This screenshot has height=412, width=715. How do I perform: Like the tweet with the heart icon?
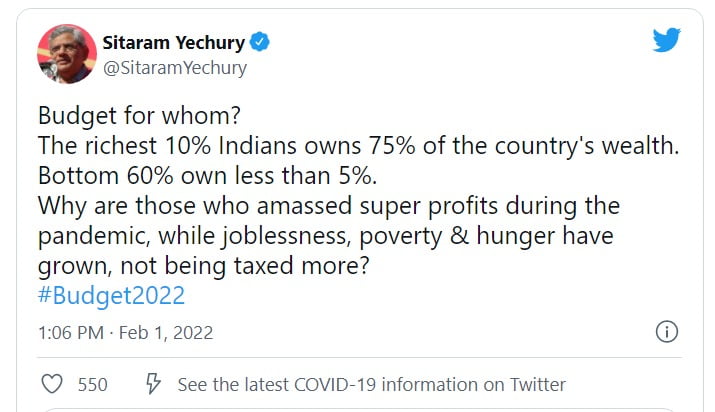(52, 384)
